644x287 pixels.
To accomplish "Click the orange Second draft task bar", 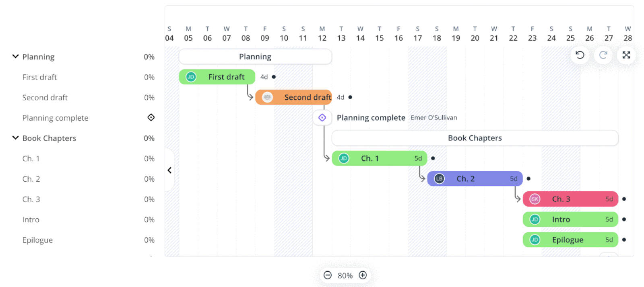I will [x=302, y=97].
